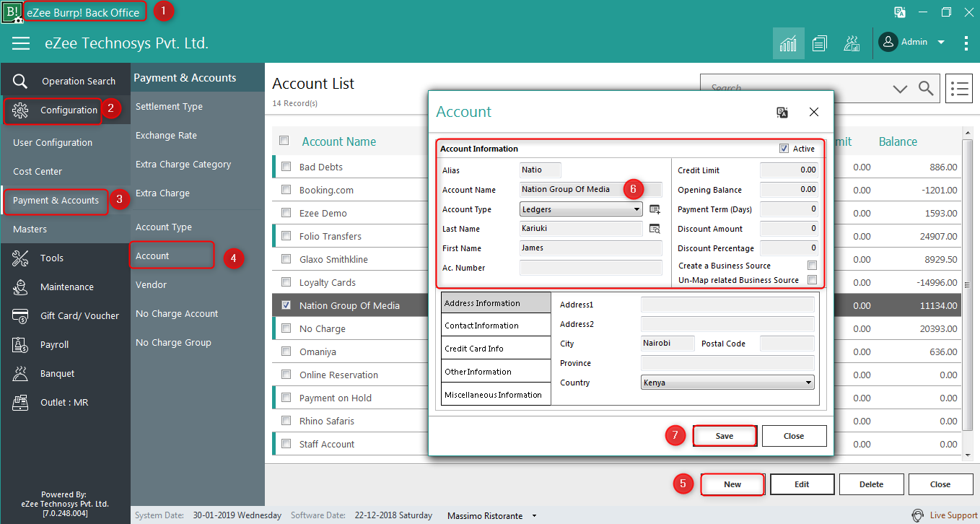Click the Live Support headset icon
Screen dimensions: 980x524
click(x=917, y=515)
